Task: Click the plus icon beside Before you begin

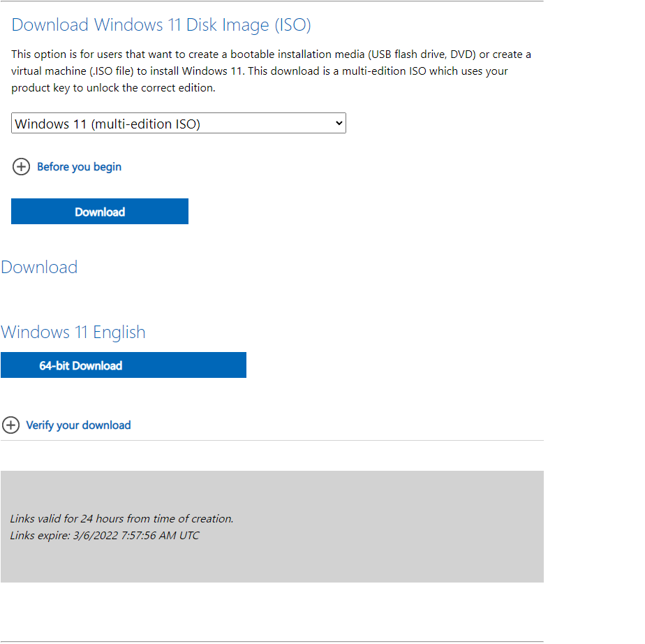Action: [21, 167]
